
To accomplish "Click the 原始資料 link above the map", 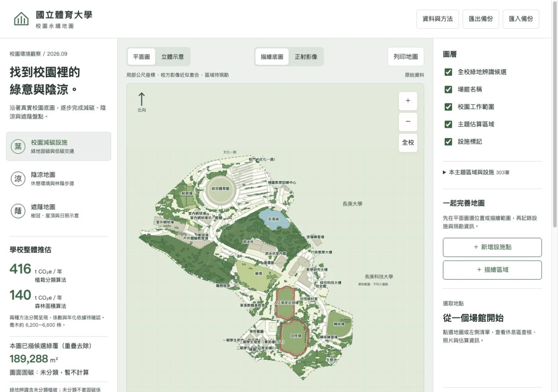I will [414, 75].
